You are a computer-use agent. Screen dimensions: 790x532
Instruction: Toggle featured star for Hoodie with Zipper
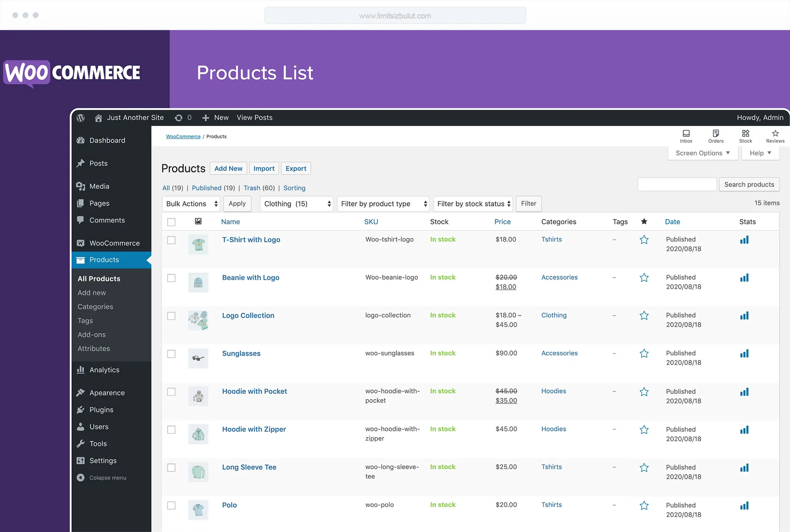coord(644,429)
